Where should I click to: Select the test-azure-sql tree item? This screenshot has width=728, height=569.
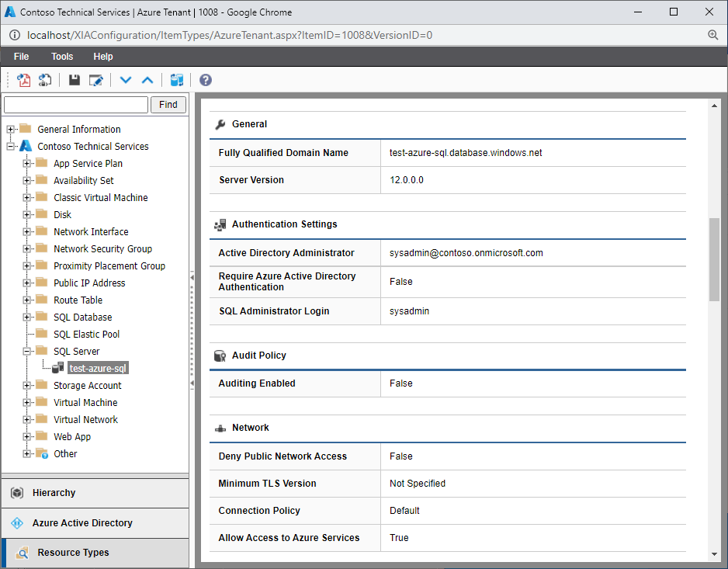point(98,369)
